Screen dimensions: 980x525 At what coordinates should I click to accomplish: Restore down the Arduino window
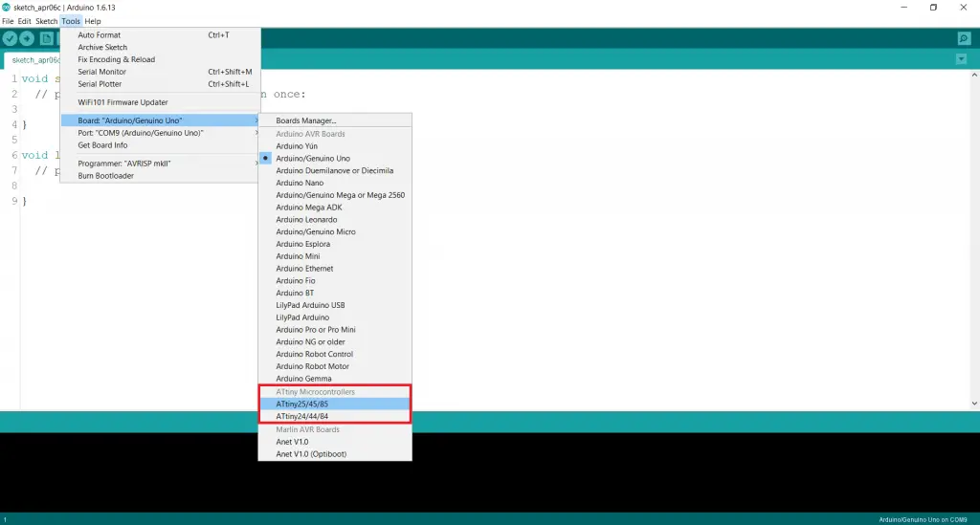(933, 8)
